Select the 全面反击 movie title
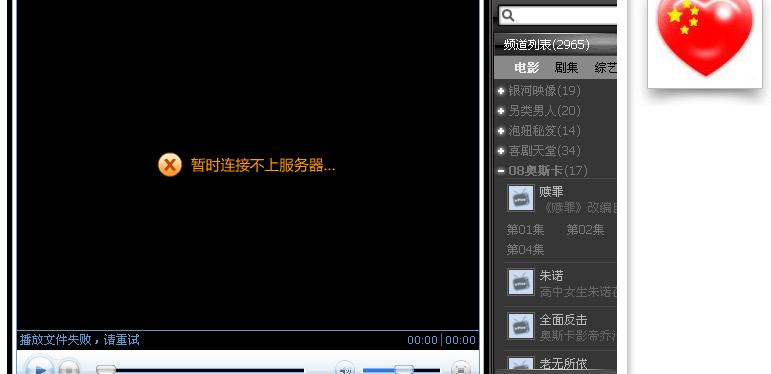 point(563,320)
